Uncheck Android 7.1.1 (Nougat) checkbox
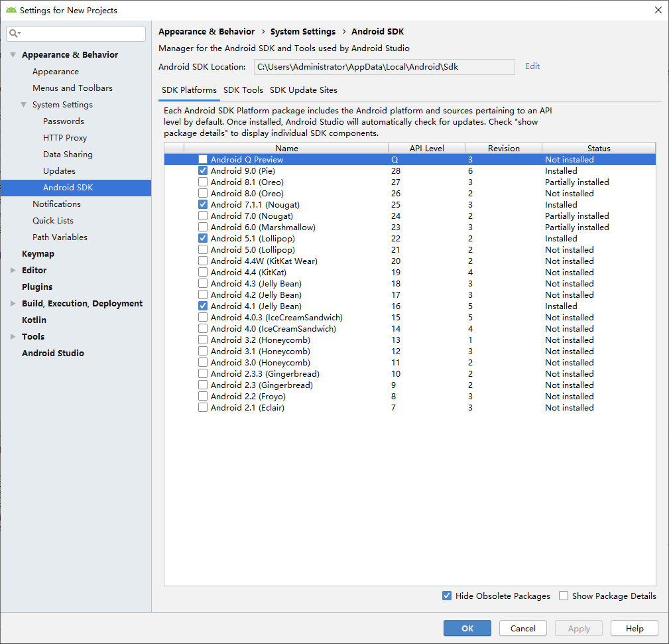The image size is (669, 644). tap(203, 204)
